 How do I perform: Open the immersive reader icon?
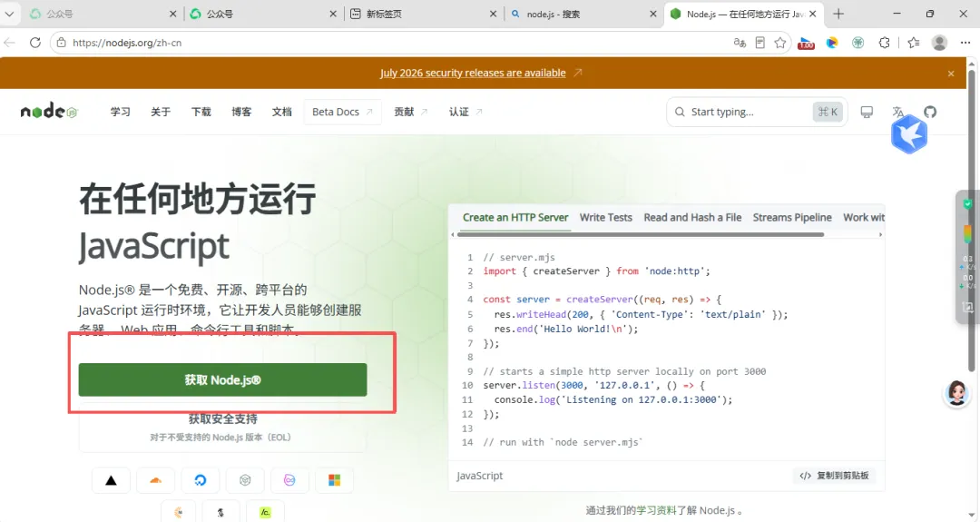(760, 43)
